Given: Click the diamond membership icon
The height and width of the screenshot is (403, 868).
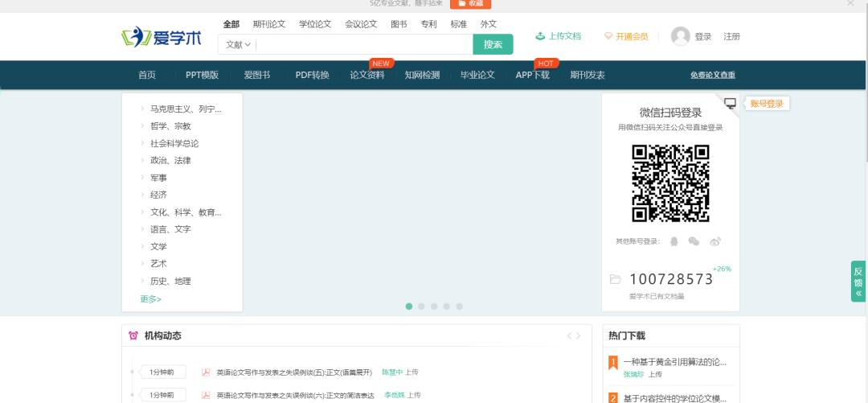Looking at the screenshot, I should [608, 36].
